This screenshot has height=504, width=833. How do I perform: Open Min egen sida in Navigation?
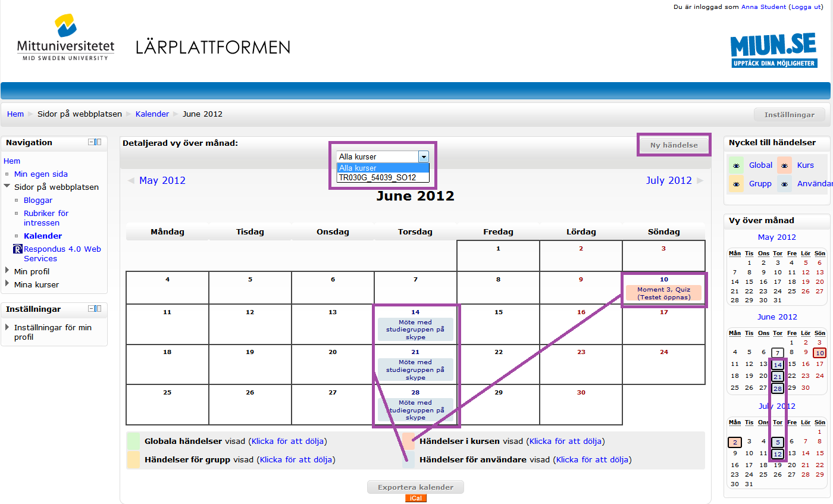click(x=41, y=174)
